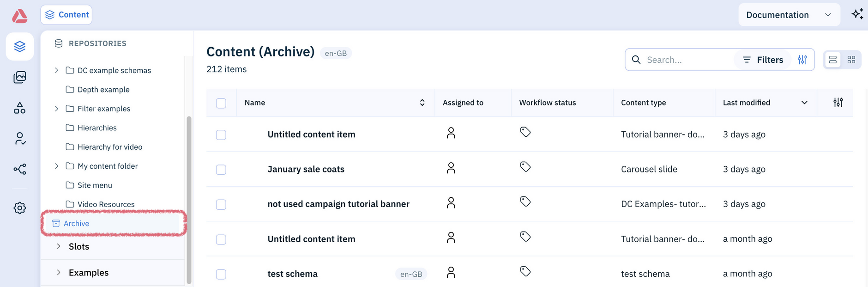The height and width of the screenshot is (287, 868).
Task: Switch to grid view icon
Action: pyautogui.click(x=851, y=60)
